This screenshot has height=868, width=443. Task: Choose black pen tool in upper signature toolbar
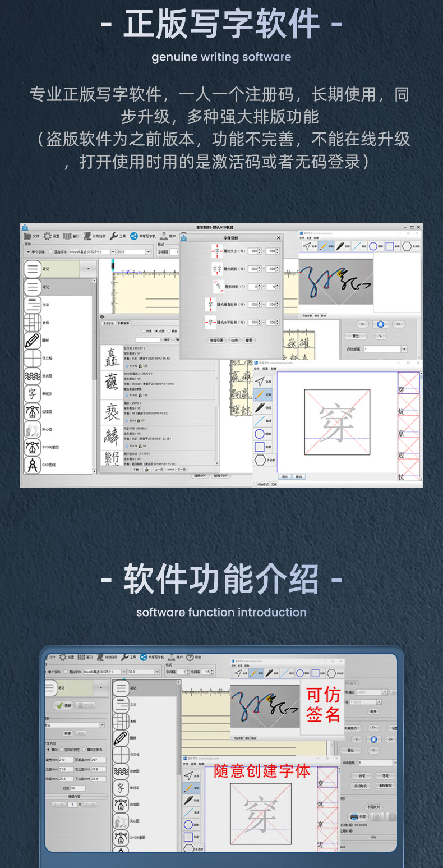point(343,246)
